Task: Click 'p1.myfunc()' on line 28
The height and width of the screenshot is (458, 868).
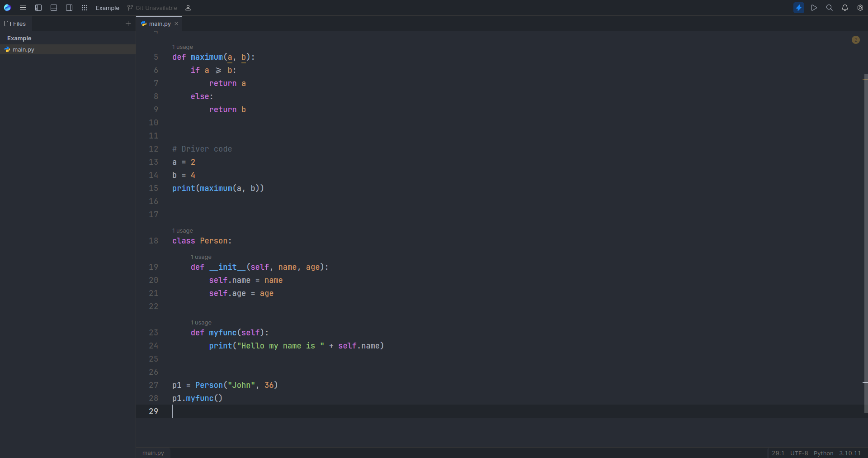Action: click(197, 398)
